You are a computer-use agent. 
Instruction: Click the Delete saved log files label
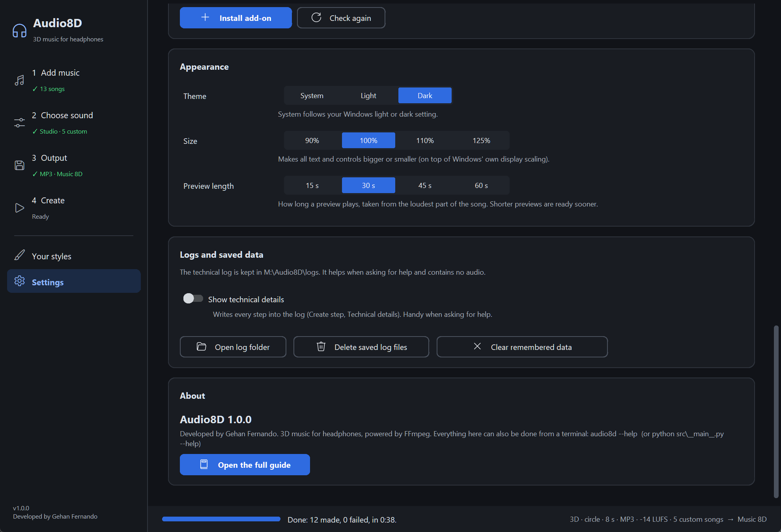(x=371, y=347)
